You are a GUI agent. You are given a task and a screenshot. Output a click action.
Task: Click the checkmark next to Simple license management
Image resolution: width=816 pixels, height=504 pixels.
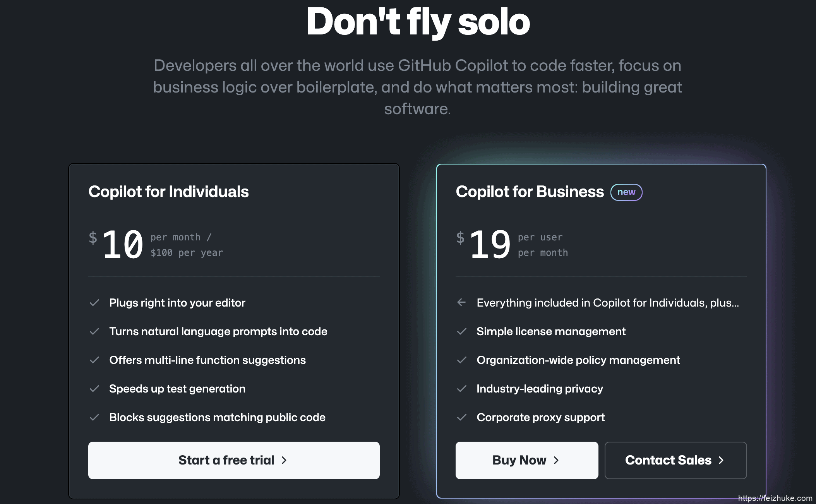pyautogui.click(x=462, y=331)
